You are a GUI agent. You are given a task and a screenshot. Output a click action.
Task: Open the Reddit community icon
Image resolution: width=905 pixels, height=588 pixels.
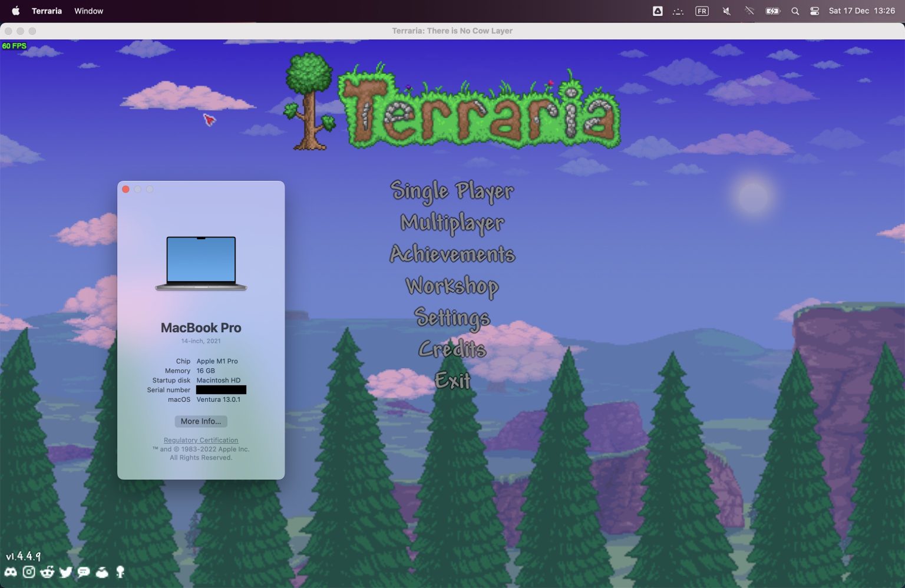click(47, 572)
